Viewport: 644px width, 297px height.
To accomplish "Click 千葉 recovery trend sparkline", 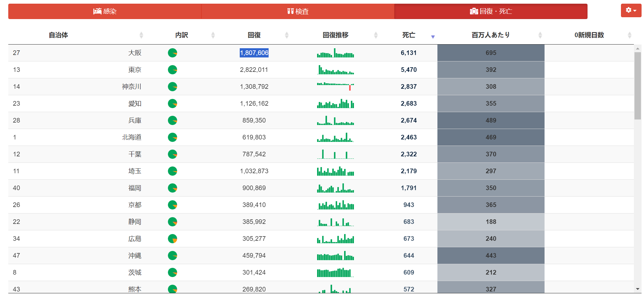I will [335, 154].
